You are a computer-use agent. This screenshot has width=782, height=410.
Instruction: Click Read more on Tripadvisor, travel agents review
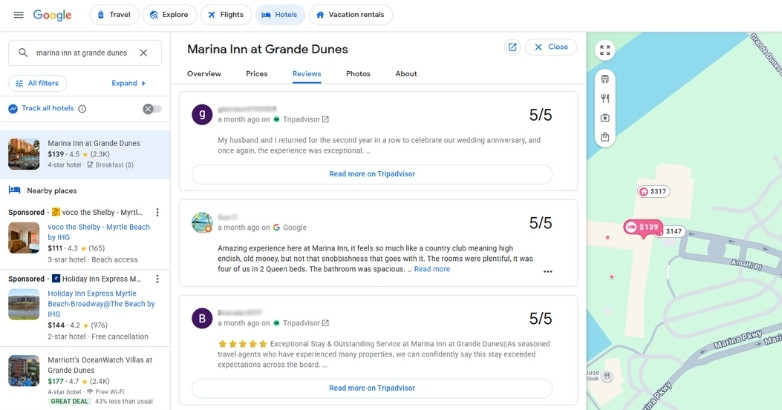coord(372,388)
